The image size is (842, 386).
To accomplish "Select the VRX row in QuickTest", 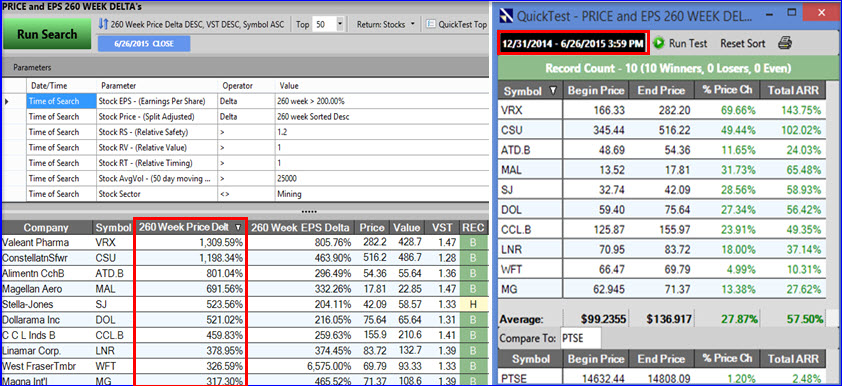I will [662, 110].
